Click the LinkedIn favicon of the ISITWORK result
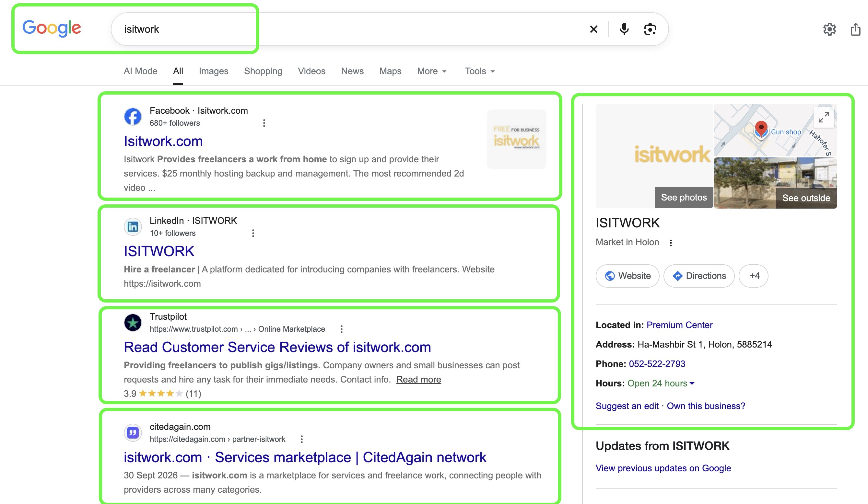The width and height of the screenshot is (868, 504). (133, 227)
